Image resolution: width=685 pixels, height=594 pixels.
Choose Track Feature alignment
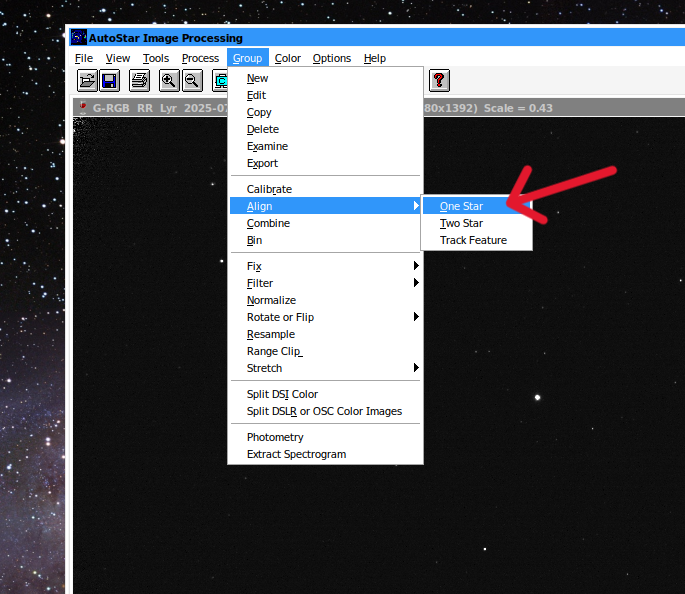tap(477, 240)
